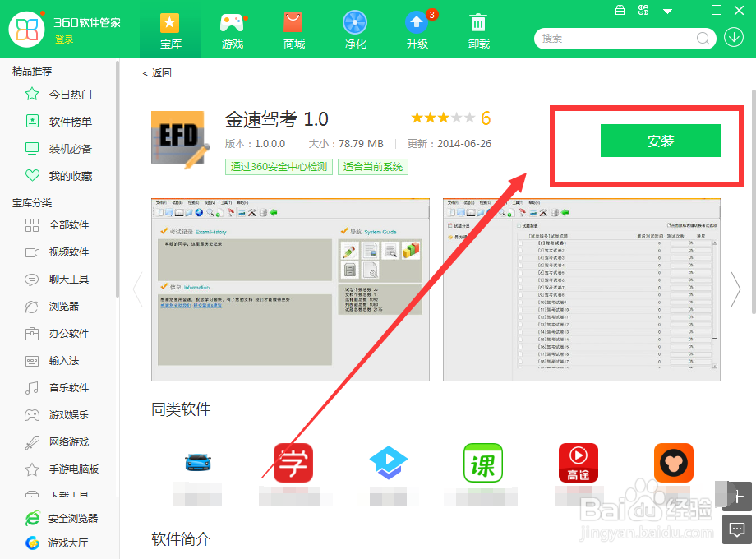Select 聊天工具 category
The height and width of the screenshot is (559, 756).
[x=58, y=279]
